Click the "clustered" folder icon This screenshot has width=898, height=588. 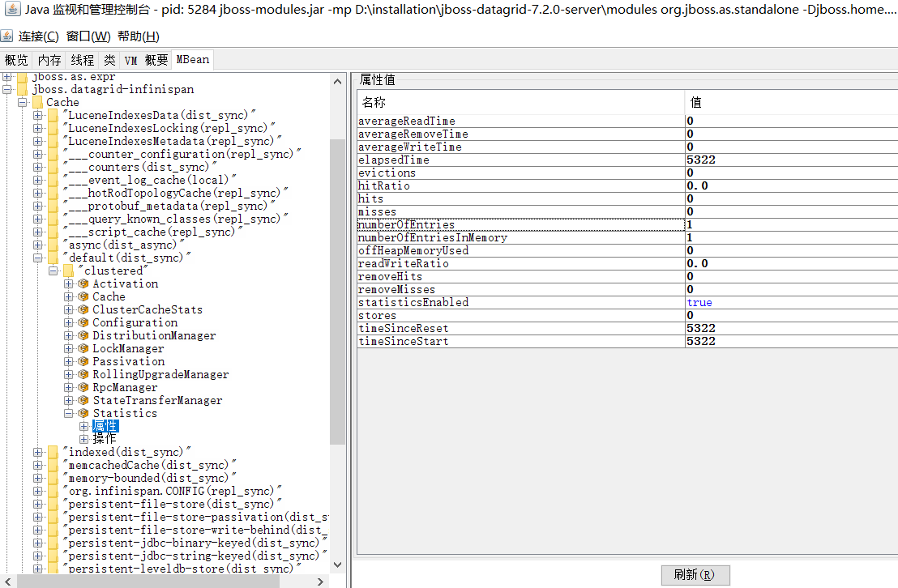69,271
